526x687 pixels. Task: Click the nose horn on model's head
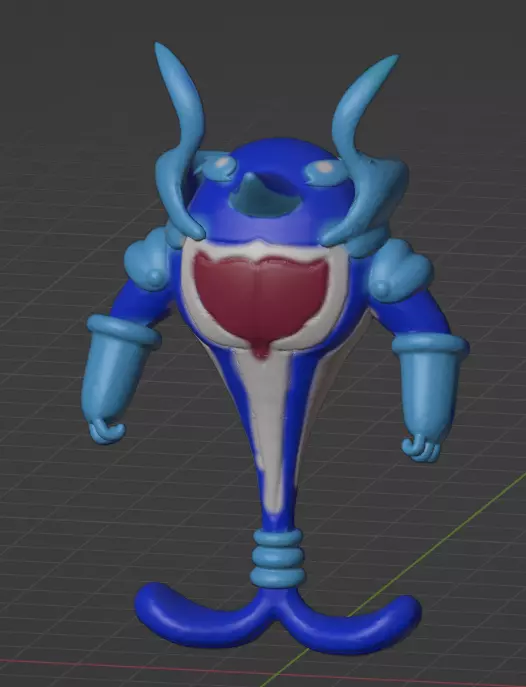[266, 196]
